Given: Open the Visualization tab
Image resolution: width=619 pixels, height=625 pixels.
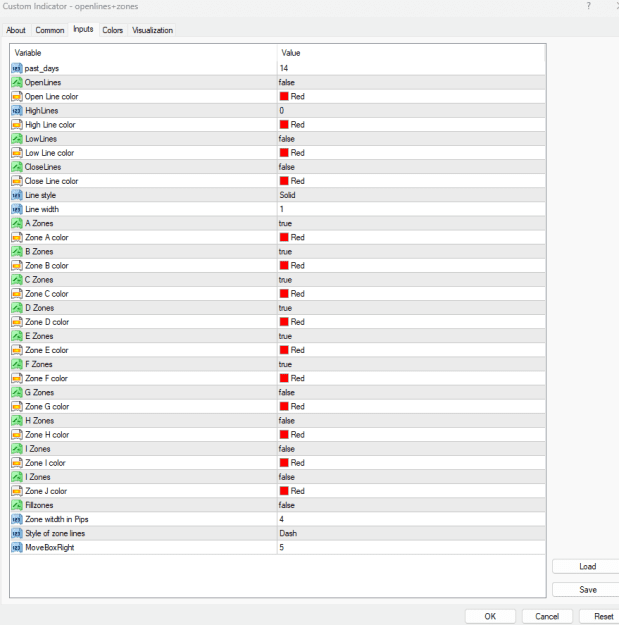Looking at the screenshot, I should pos(153,30).
